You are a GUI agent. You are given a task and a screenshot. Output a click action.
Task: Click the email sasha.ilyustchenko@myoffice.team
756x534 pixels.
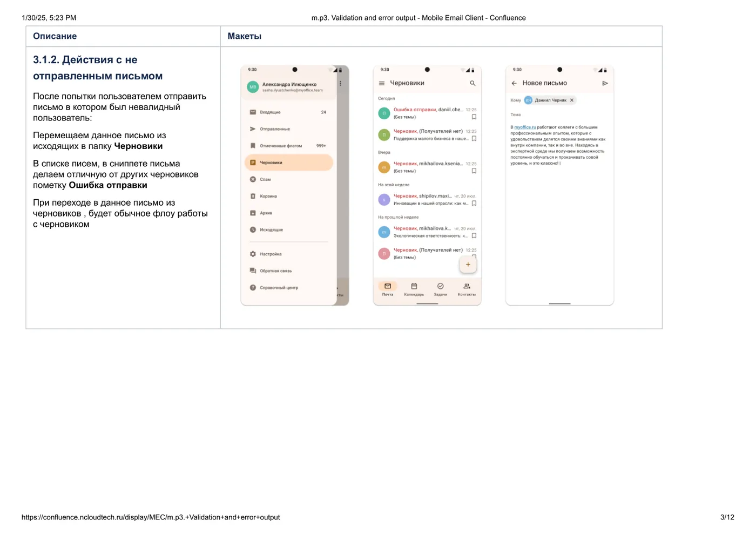point(293,91)
